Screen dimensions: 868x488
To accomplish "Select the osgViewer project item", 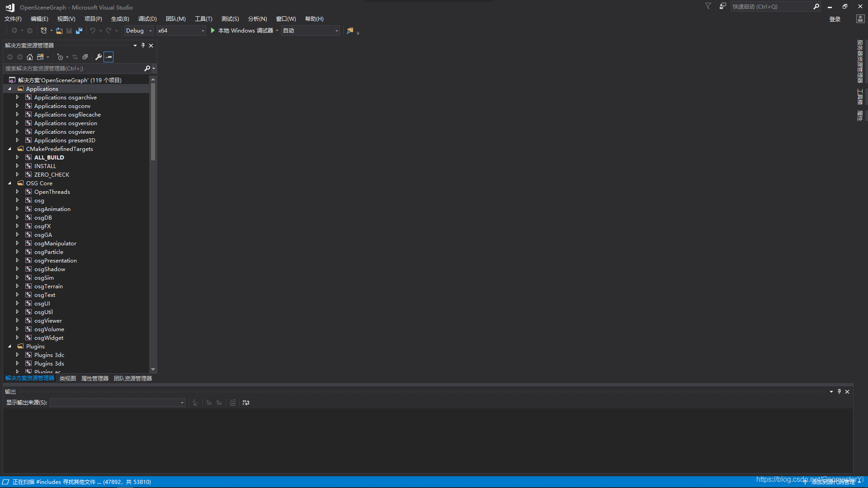I will (47, 320).
